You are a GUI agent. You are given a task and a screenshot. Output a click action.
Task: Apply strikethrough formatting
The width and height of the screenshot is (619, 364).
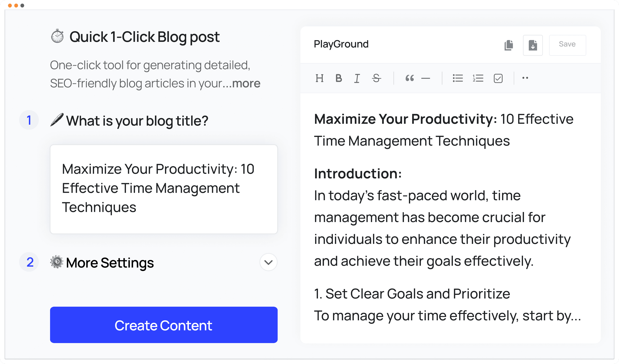pyautogui.click(x=377, y=78)
